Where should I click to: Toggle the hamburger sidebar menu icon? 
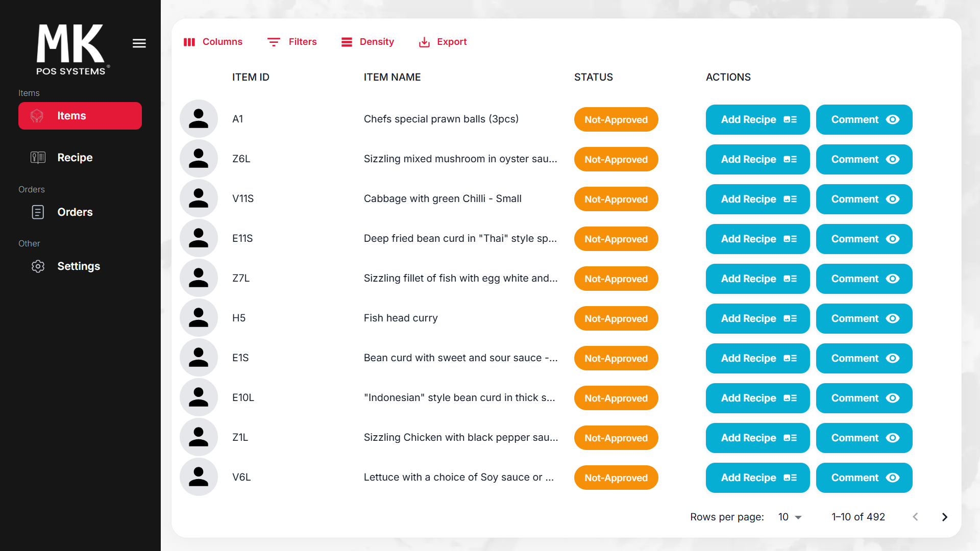(139, 43)
